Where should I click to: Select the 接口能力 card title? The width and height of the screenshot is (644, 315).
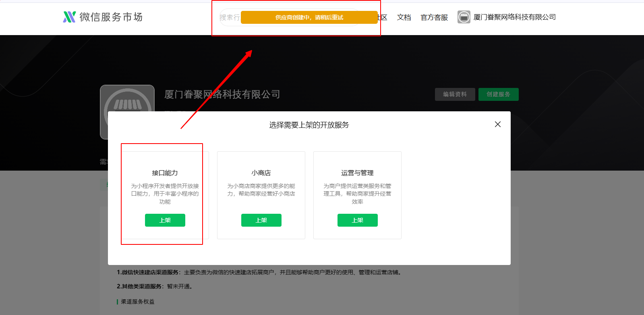click(x=165, y=173)
